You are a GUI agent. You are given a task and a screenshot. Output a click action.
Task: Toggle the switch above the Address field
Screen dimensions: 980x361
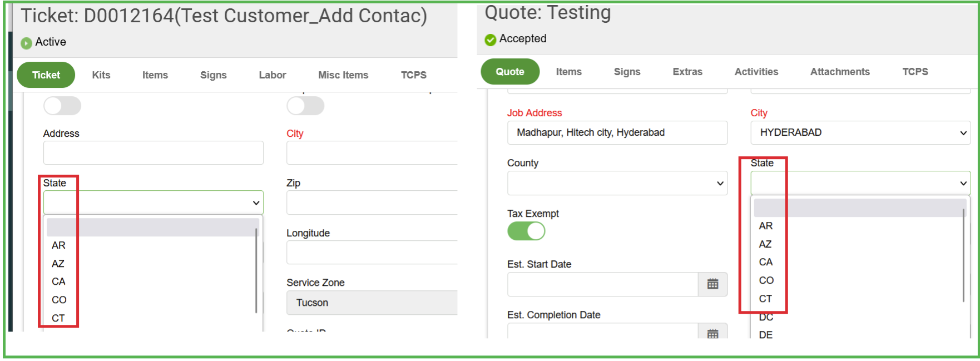[x=62, y=106]
